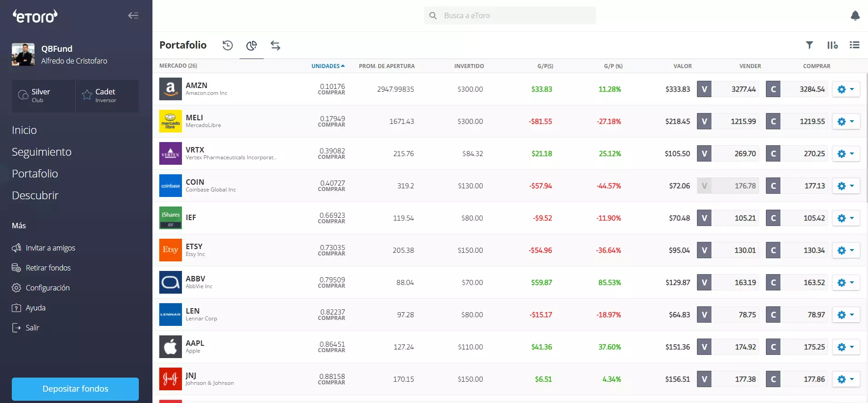This screenshot has width=868, height=403.
Task: Open portfolio history clock icon
Action: pyautogui.click(x=228, y=45)
